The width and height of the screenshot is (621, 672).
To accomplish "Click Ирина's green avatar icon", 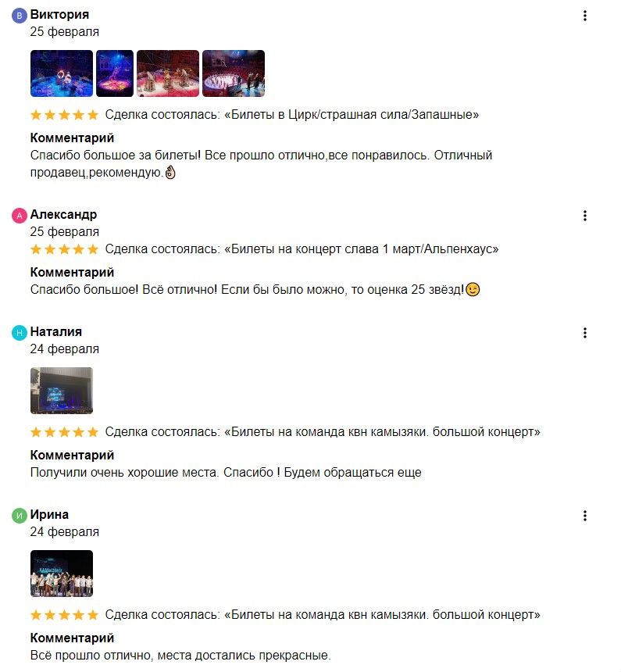I will (x=20, y=516).
